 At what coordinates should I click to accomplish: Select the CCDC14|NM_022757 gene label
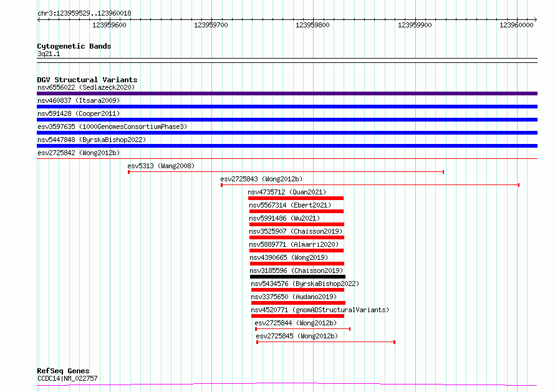point(67,378)
